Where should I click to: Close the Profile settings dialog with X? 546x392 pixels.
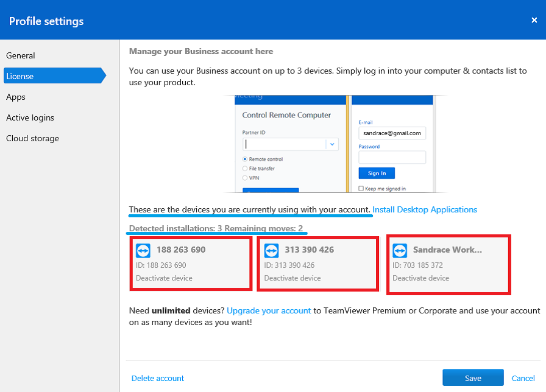[x=534, y=20]
